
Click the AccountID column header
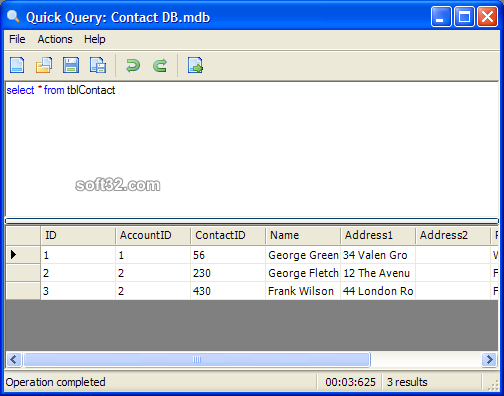(x=153, y=235)
